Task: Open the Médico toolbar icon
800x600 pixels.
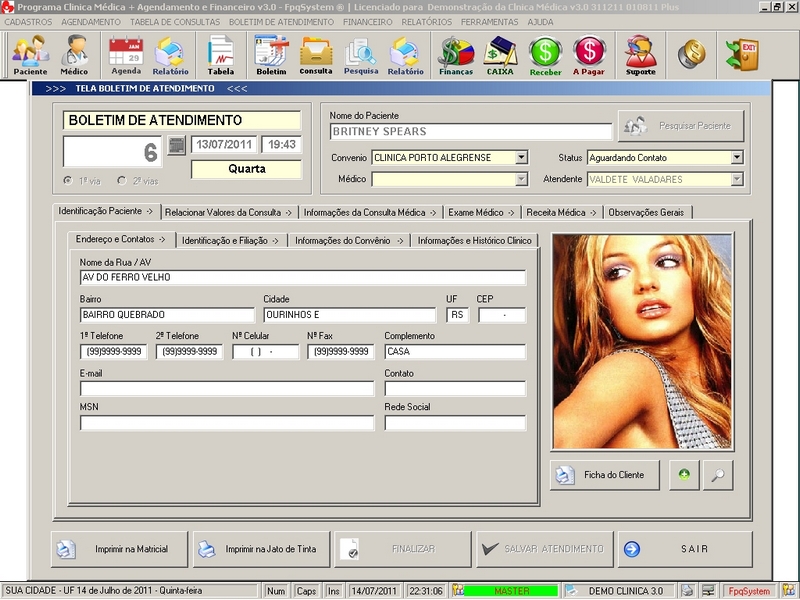Action: click(74, 55)
